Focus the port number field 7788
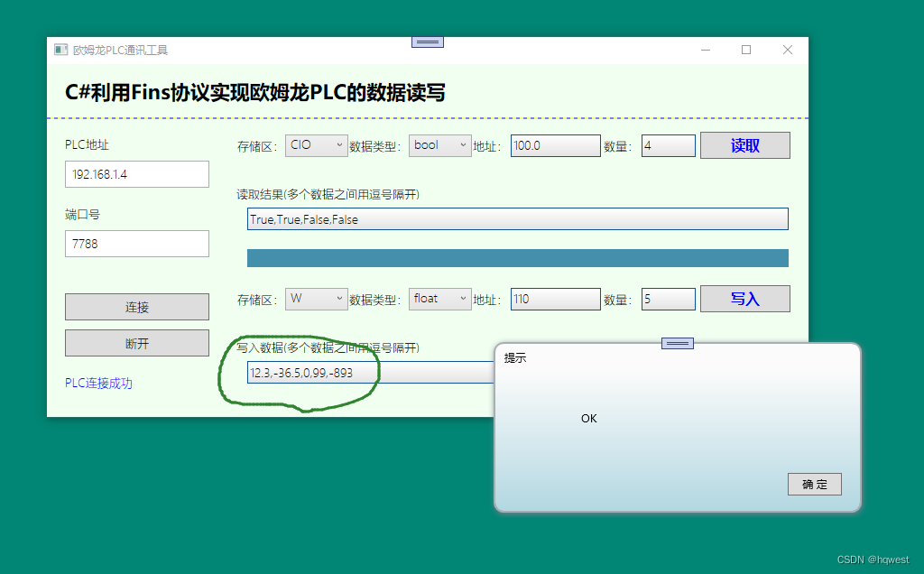924x574 pixels. [137, 244]
